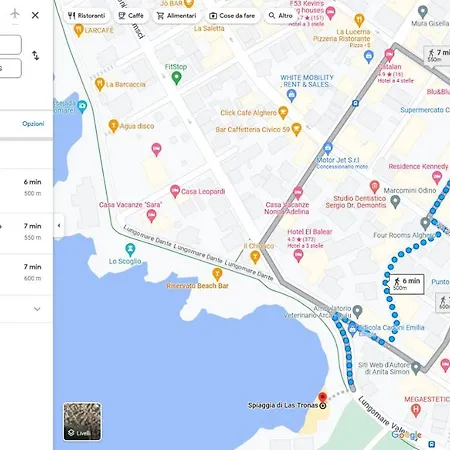Filter map by Alimentari
This screenshot has height=450, width=450.
(177, 16)
